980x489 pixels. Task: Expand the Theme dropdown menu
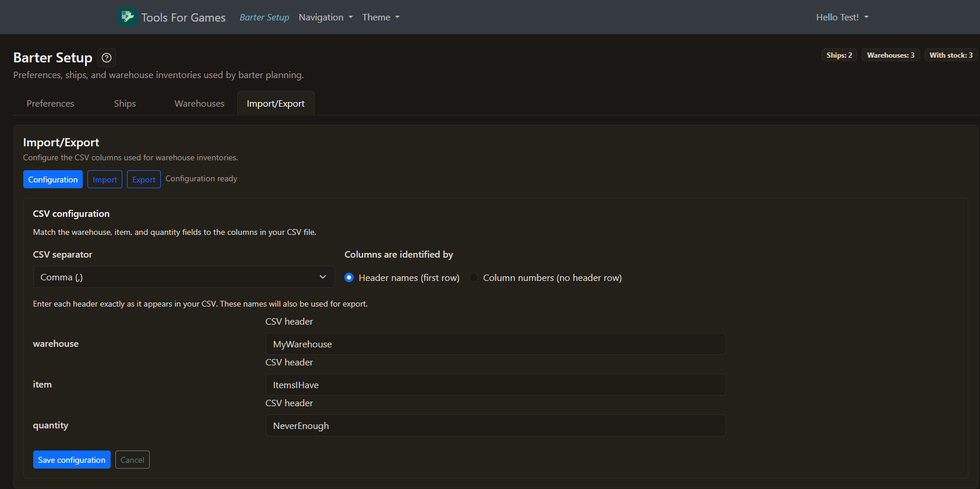(381, 17)
